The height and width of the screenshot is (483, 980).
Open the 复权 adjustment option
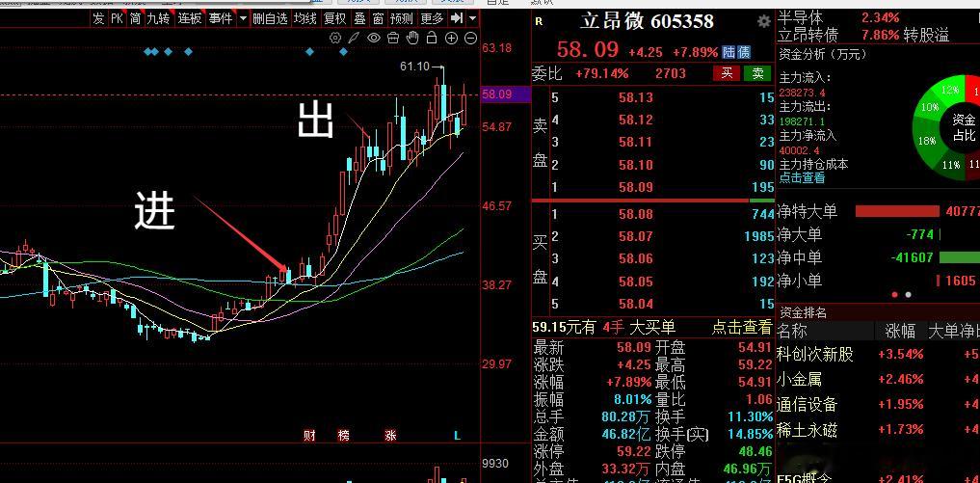(x=335, y=18)
